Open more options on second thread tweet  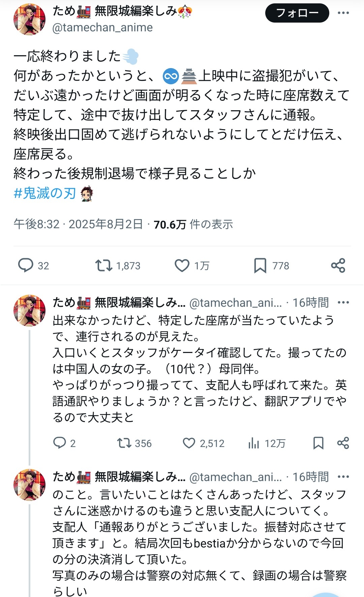click(x=343, y=302)
